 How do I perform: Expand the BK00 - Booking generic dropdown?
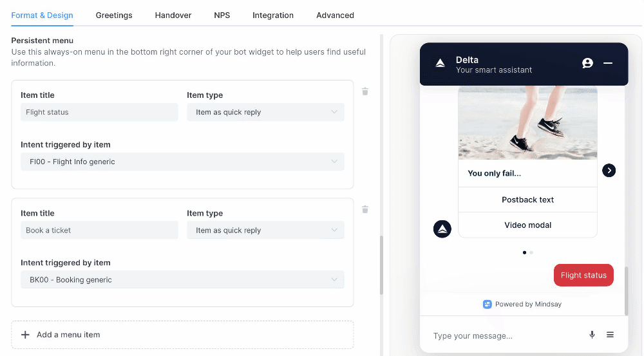(x=182, y=279)
